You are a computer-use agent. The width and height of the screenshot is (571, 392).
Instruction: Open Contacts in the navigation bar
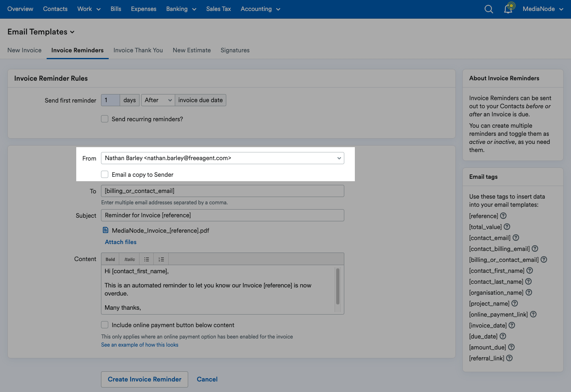tap(55, 9)
